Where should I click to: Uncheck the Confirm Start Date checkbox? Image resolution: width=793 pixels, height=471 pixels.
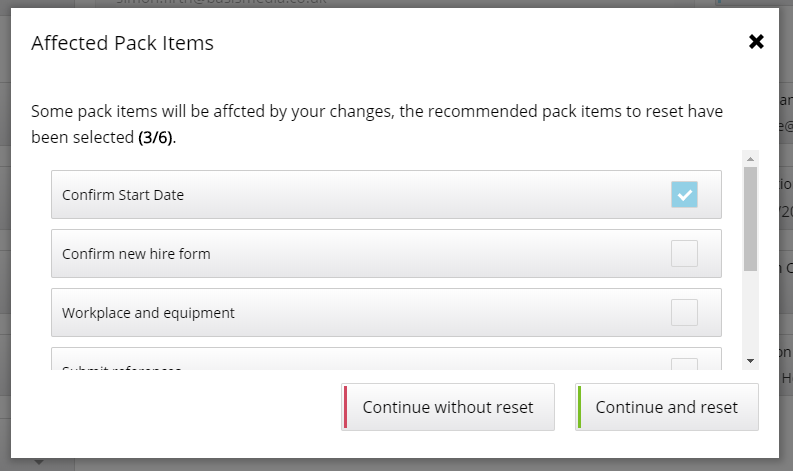click(684, 195)
